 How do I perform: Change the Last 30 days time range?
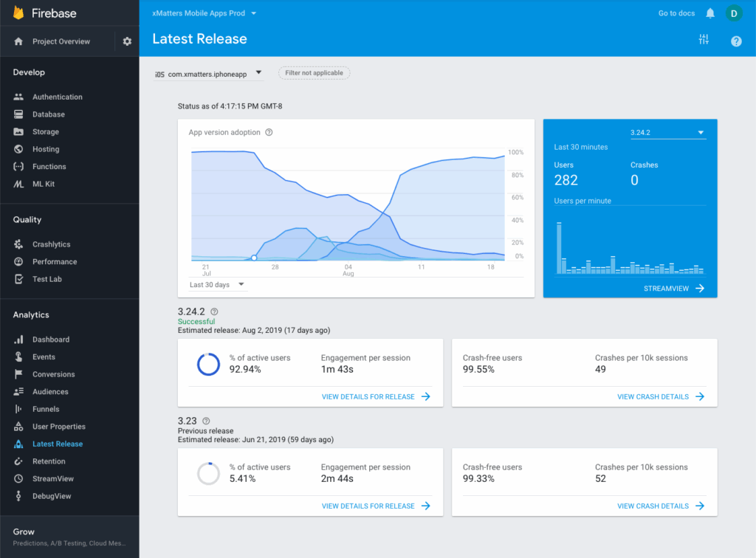pos(215,284)
